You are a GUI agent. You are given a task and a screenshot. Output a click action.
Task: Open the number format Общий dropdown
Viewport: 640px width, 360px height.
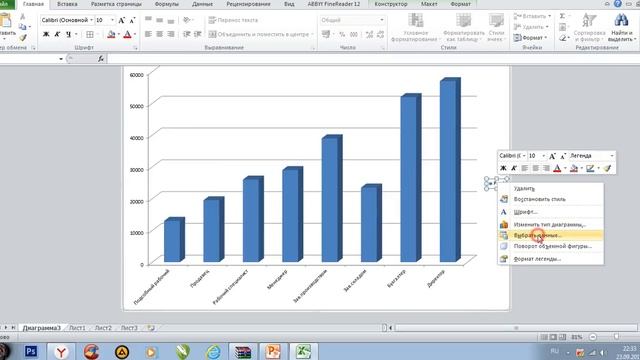tap(382, 20)
